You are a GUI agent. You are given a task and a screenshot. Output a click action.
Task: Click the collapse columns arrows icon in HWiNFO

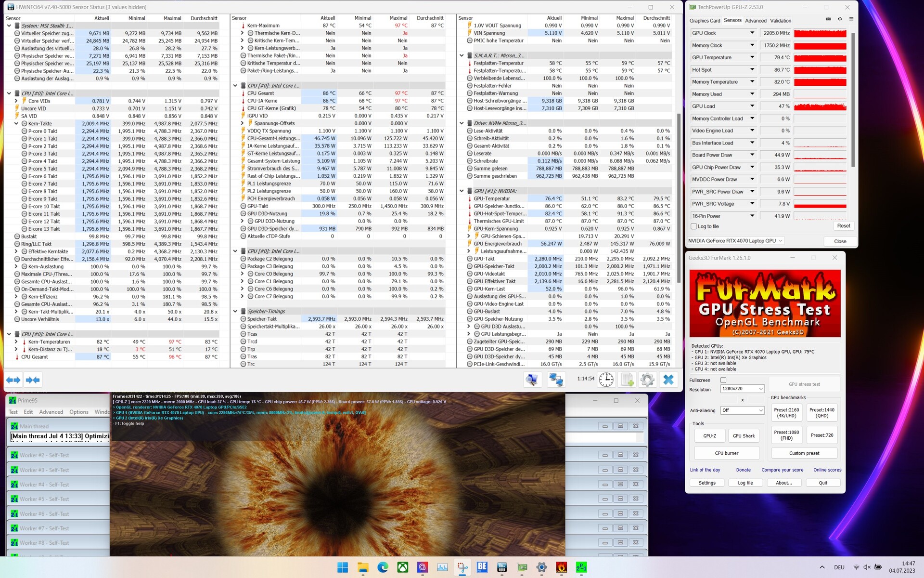coord(33,380)
